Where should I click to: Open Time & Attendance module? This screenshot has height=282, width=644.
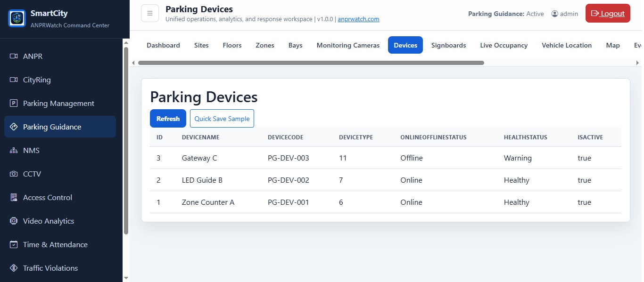click(x=60, y=244)
